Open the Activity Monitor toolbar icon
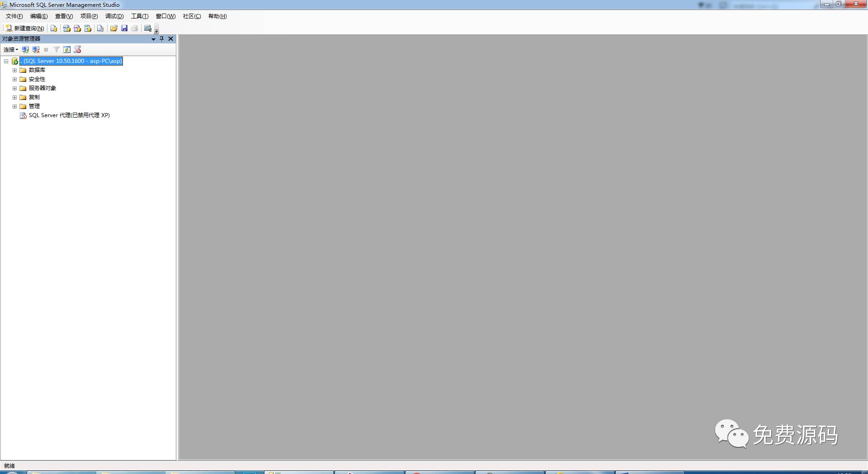 [148, 28]
